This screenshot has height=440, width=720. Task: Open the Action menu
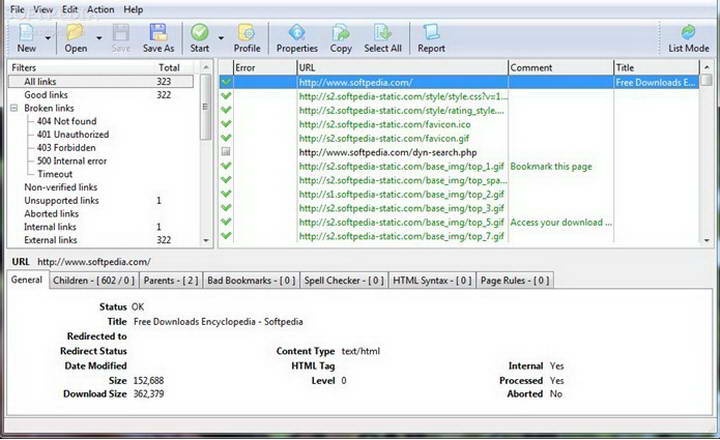tap(101, 10)
